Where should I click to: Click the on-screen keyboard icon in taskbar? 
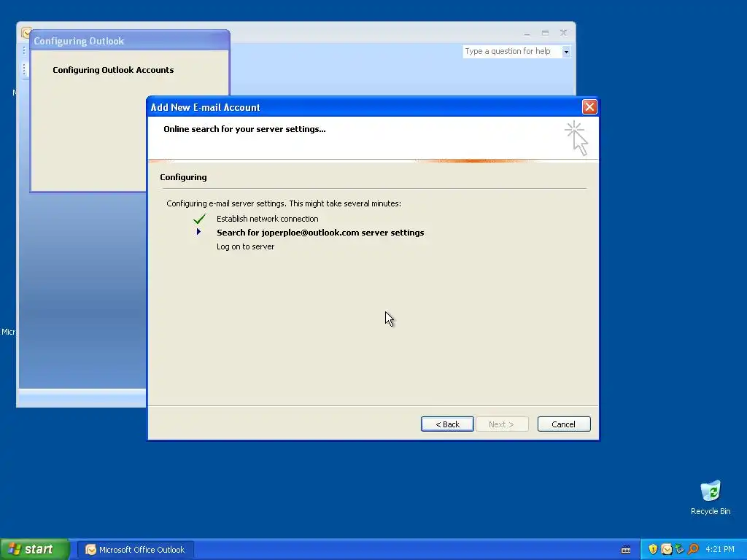click(626, 550)
